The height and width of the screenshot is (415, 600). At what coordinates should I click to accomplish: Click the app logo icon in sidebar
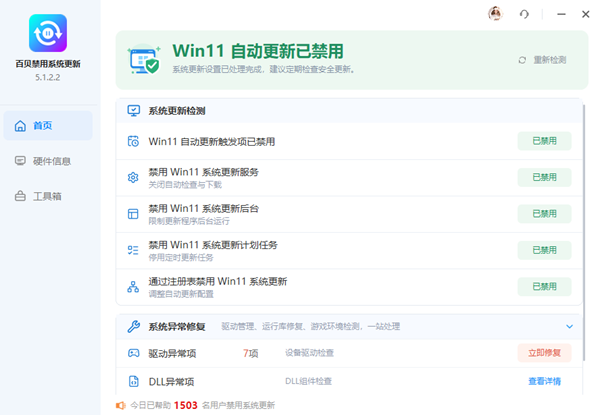(48, 33)
